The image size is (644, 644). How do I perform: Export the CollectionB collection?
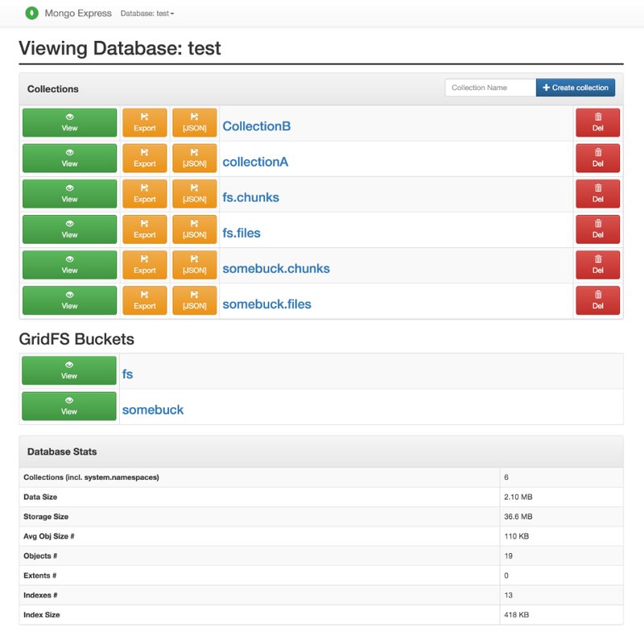click(145, 123)
